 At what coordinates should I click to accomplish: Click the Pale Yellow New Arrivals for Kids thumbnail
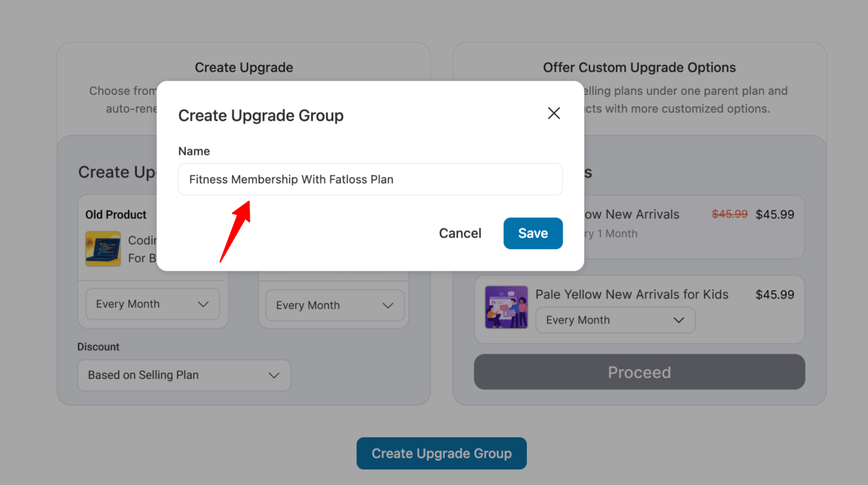pyautogui.click(x=506, y=307)
